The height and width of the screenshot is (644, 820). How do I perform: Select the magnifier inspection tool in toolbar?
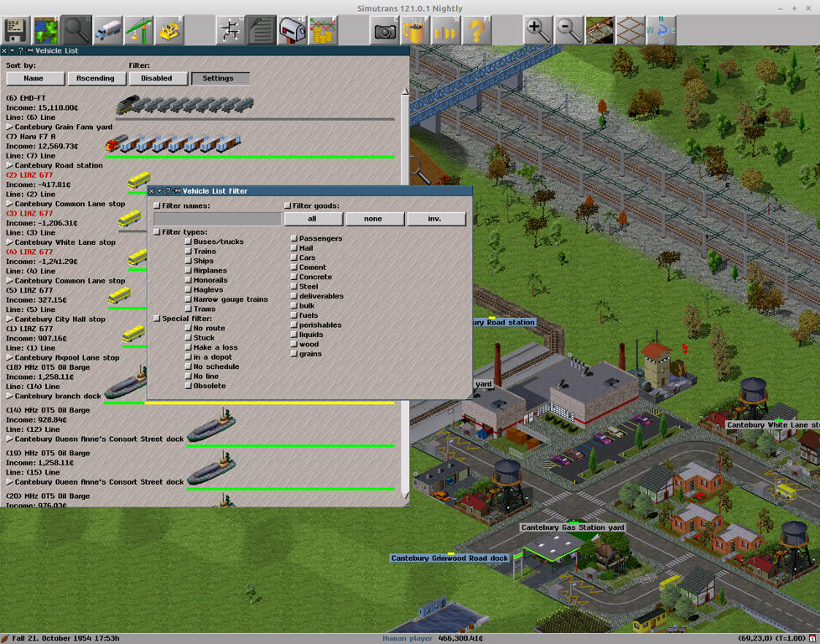click(77, 31)
